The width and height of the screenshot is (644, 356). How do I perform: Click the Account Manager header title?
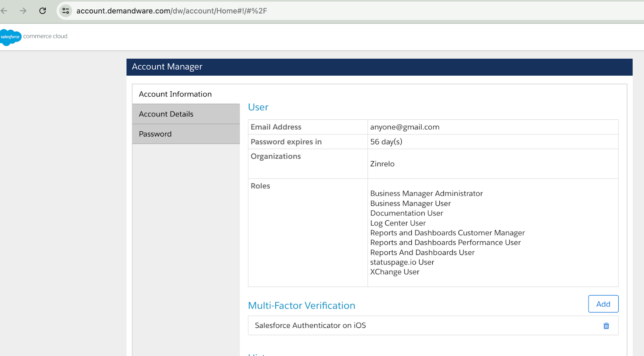pyautogui.click(x=167, y=67)
